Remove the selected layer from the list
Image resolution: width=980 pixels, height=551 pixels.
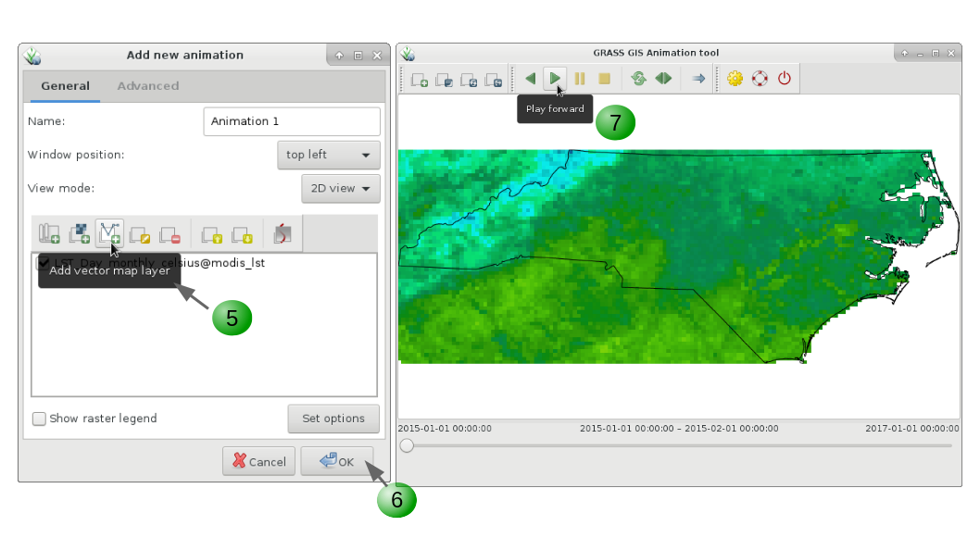point(170,235)
